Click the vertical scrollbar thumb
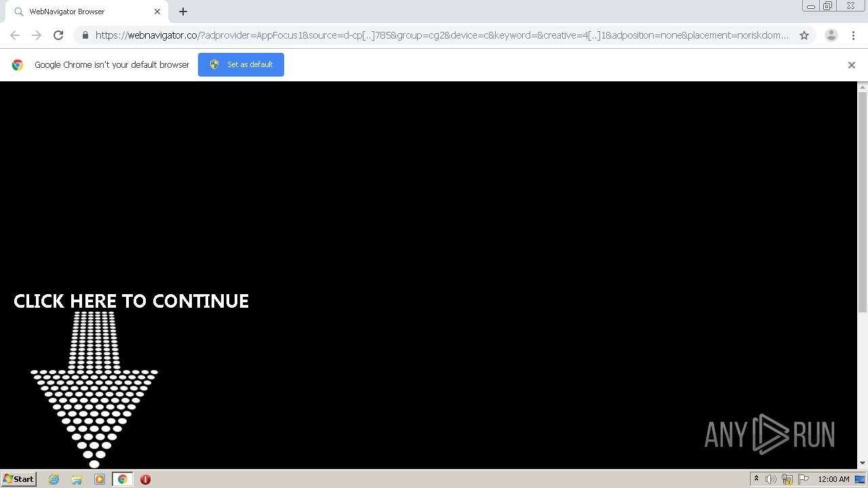The image size is (868, 488). pos(863,201)
